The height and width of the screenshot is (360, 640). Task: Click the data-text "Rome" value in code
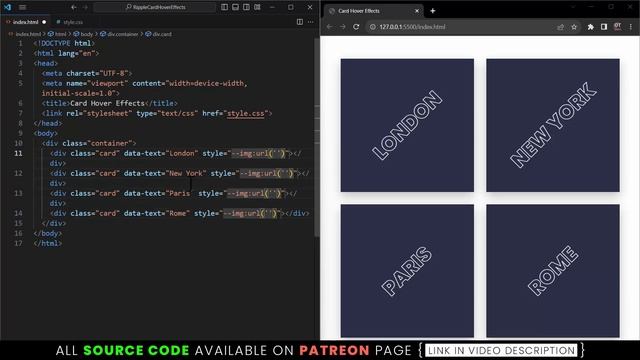point(178,213)
